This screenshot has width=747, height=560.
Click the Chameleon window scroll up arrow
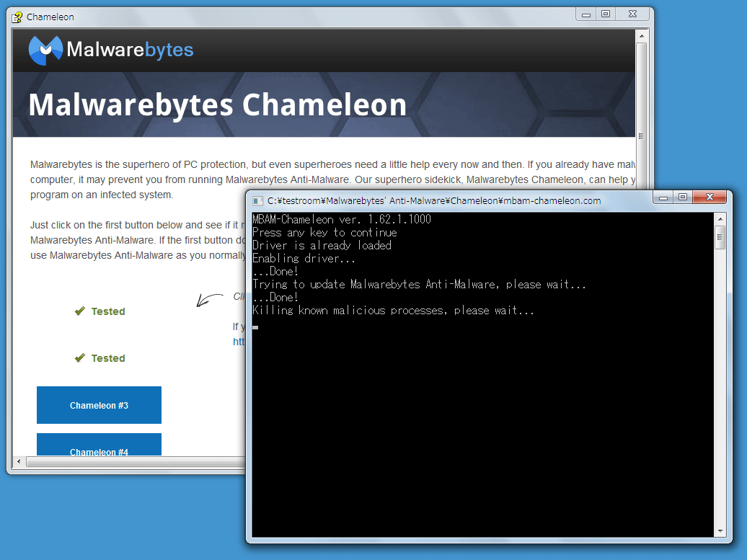(642, 36)
